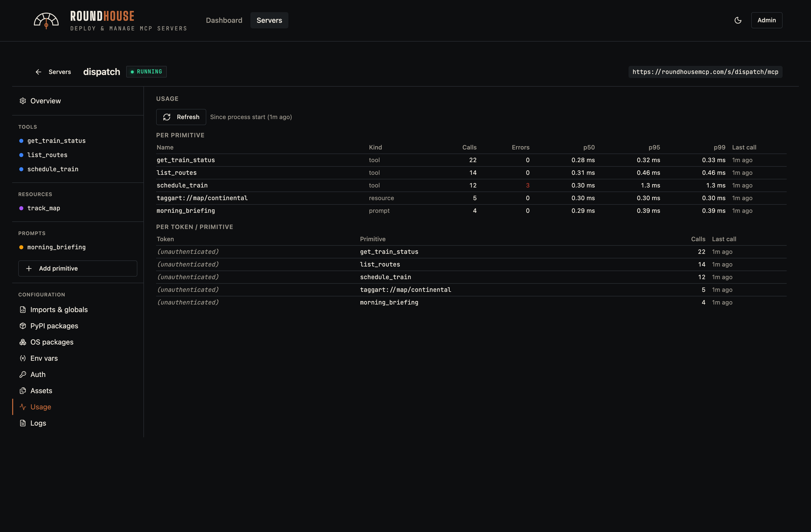Select track_map resource in sidebar

click(44, 208)
